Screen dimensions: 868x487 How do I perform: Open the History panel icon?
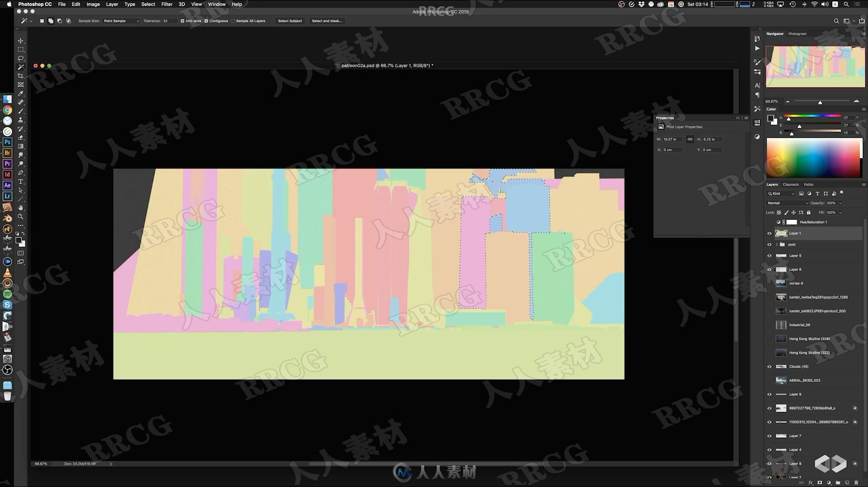(757, 39)
